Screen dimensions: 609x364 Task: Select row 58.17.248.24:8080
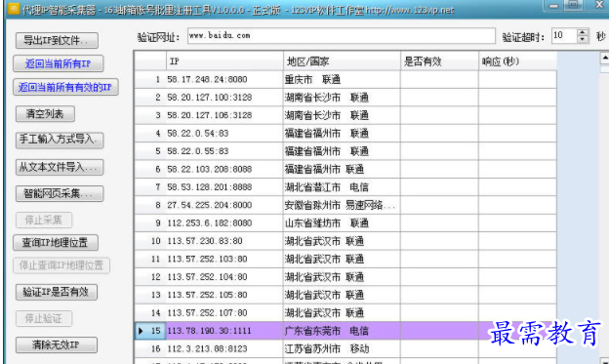tap(345, 80)
